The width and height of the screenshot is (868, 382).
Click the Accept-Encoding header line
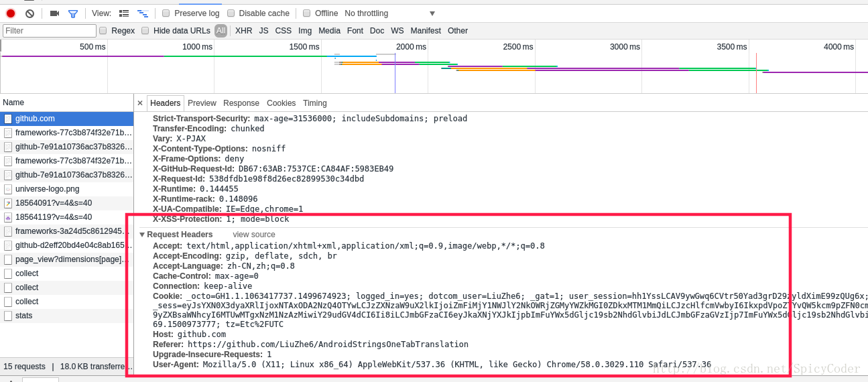click(x=245, y=256)
